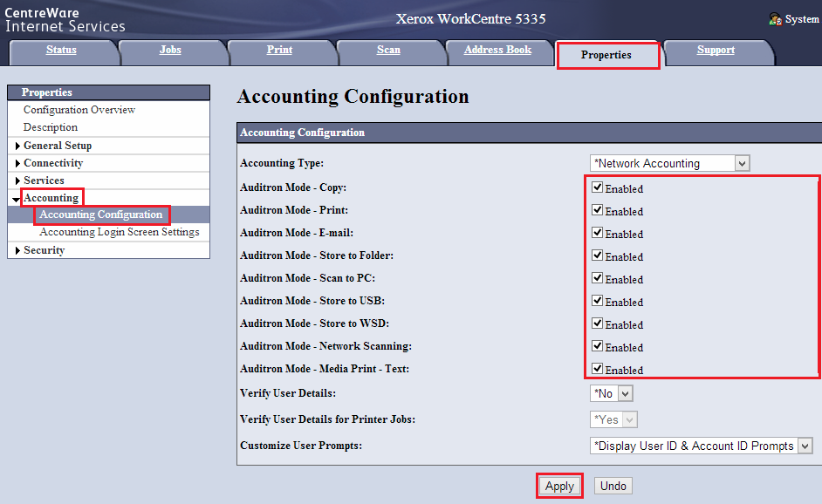This screenshot has height=504, width=822.
Task: Click the System user icon
Action: (775, 19)
